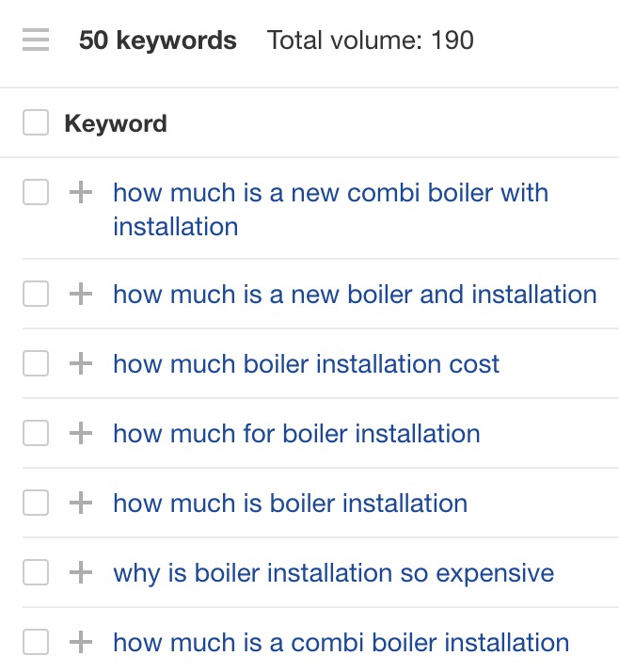
Task: Open "how much for boiler installation" keyword
Action: pyautogui.click(x=296, y=434)
